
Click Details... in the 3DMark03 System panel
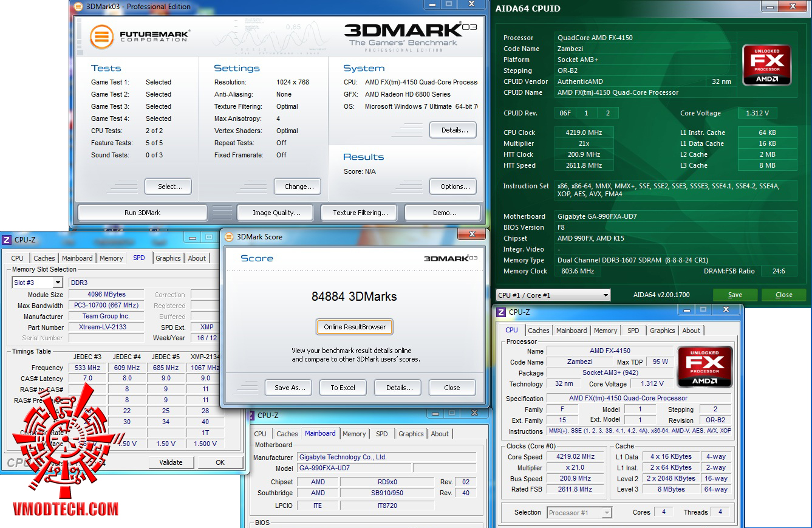coord(453,130)
